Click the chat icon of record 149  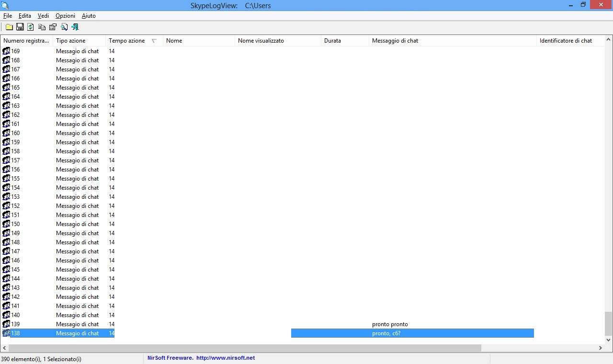(x=6, y=233)
